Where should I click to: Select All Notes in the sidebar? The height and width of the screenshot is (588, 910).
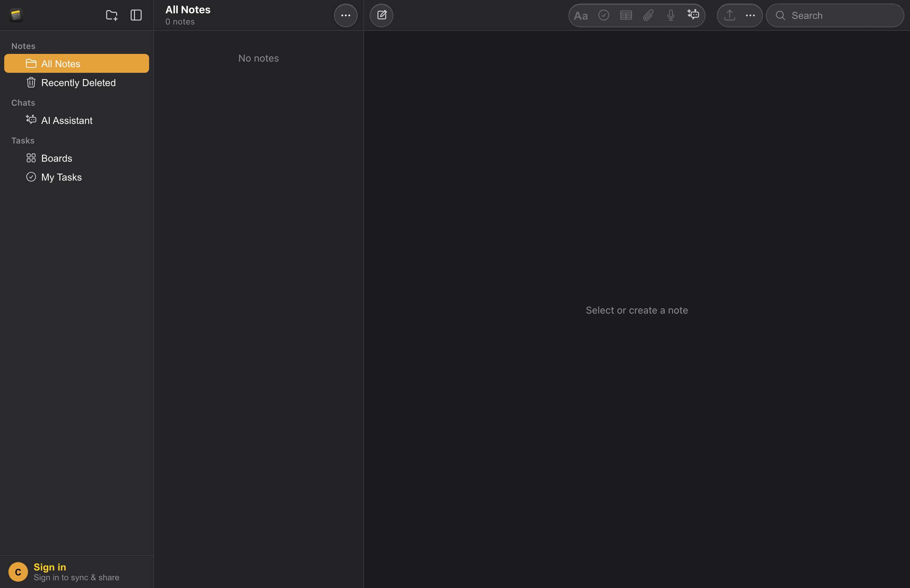click(76, 63)
